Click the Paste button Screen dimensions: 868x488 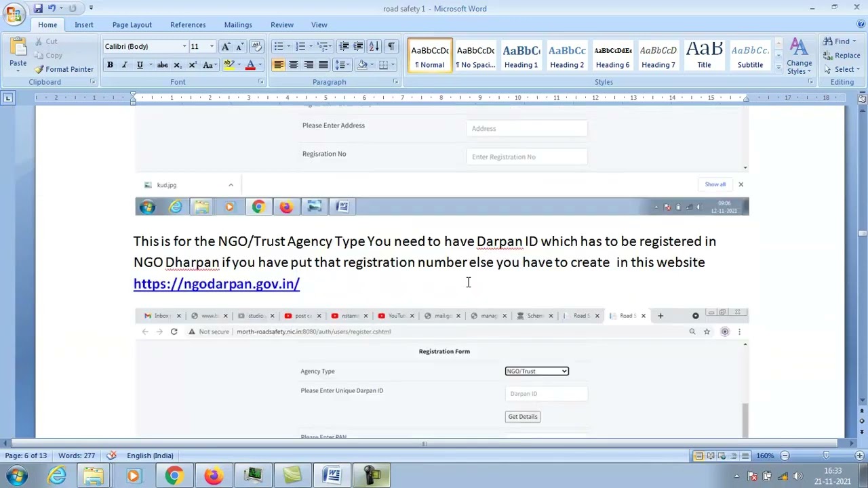point(18,53)
